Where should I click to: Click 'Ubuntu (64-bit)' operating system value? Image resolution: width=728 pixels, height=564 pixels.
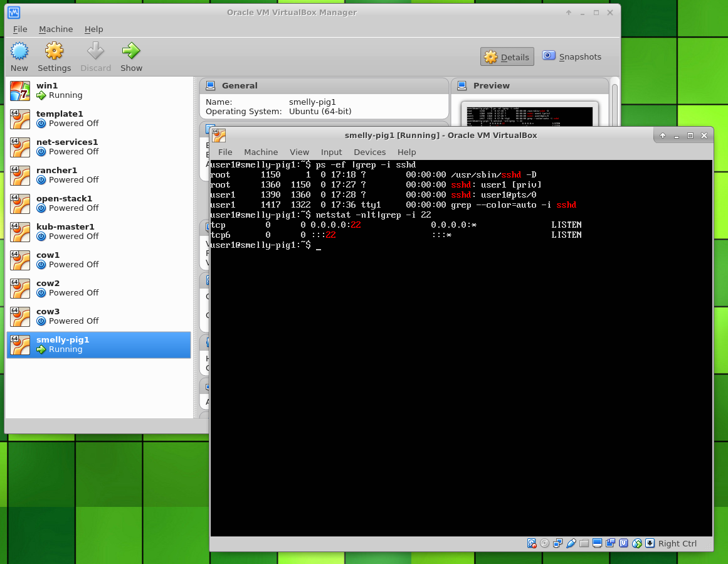click(320, 112)
